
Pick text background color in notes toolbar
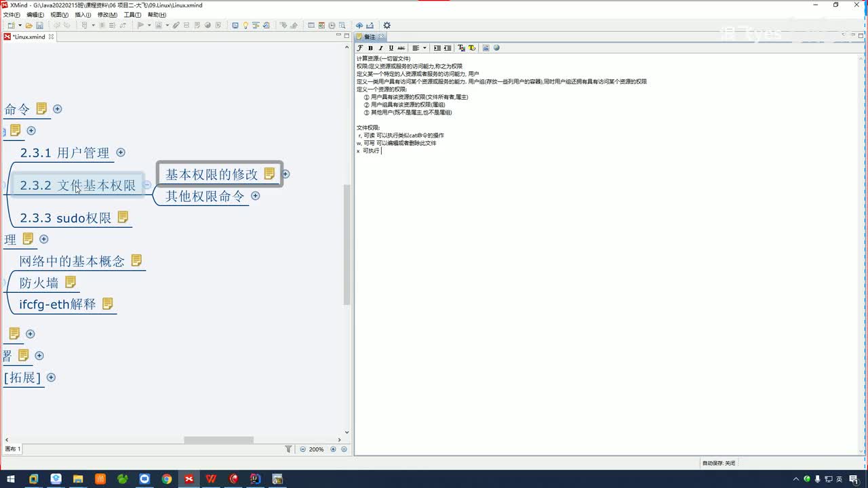(472, 48)
